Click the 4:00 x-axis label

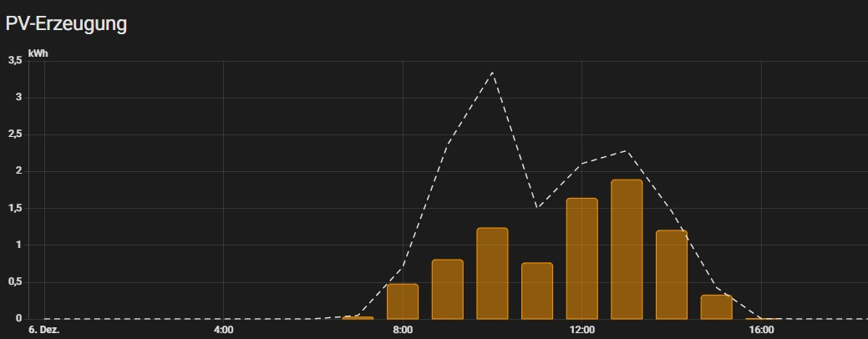(223, 331)
